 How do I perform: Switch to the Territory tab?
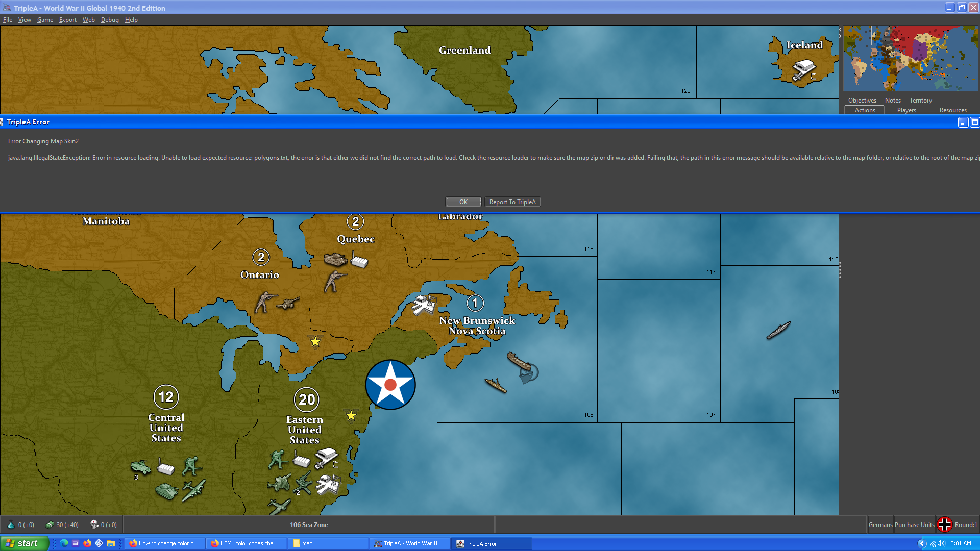click(920, 101)
